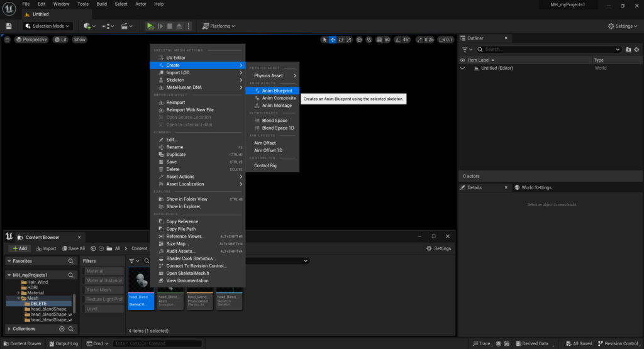Expand the Physics Asset submenu
The height and width of the screenshot is (349, 644).
(x=272, y=75)
